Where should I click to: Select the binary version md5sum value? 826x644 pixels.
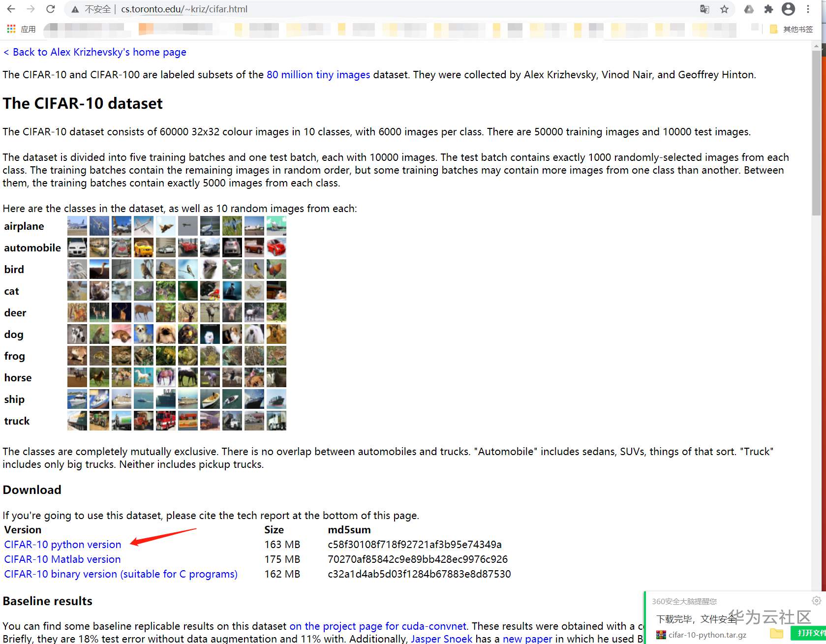click(419, 574)
